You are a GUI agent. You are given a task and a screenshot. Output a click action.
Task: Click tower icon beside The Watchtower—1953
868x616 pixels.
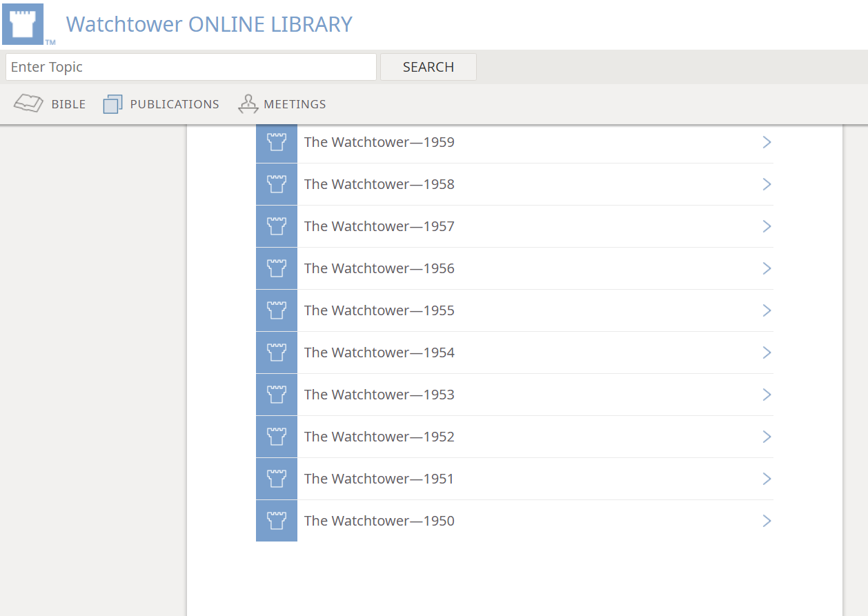pyautogui.click(x=277, y=395)
